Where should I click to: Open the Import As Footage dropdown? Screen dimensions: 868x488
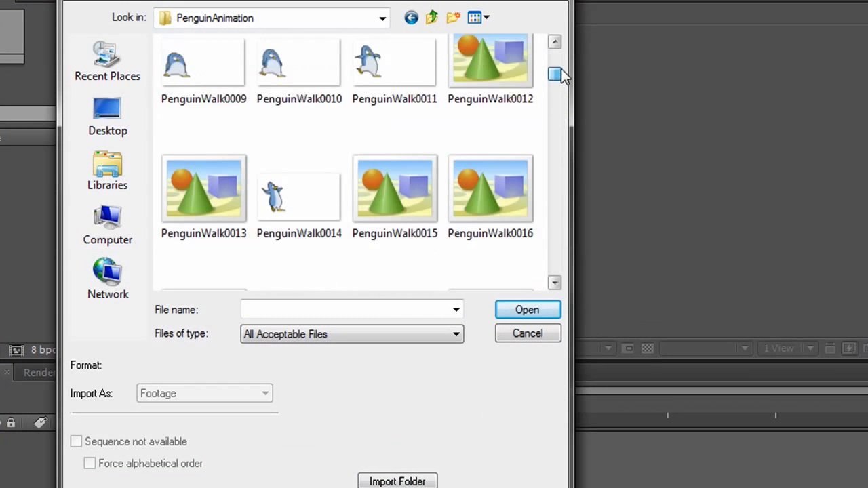click(x=204, y=393)
